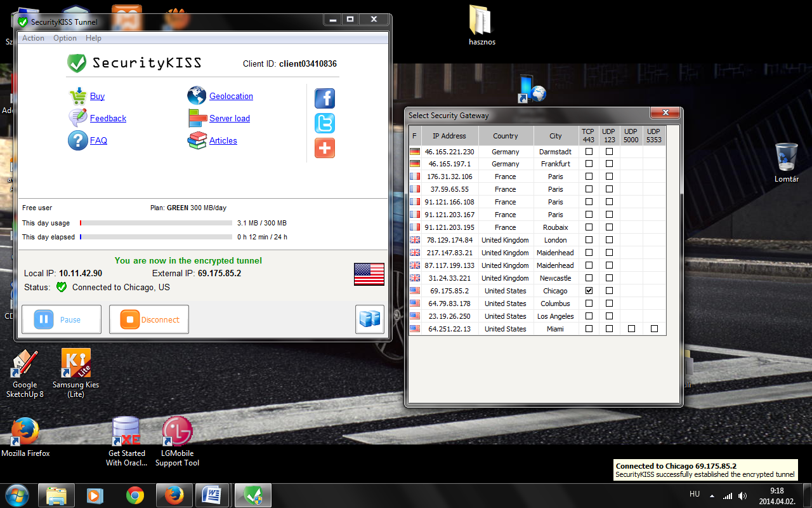Check UDP 5000 for Miami 64.251.22.13
Image resolution: width=812 pixels, height=508 pixels.
coord(631,329)
